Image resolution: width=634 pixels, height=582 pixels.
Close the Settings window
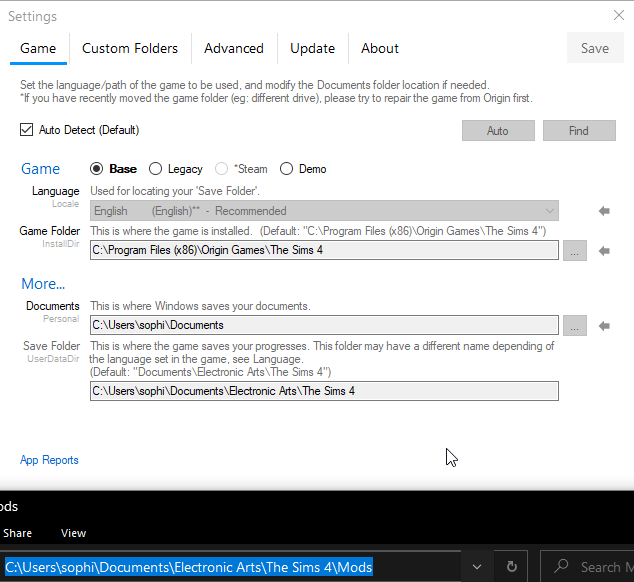tap(619, 15)
